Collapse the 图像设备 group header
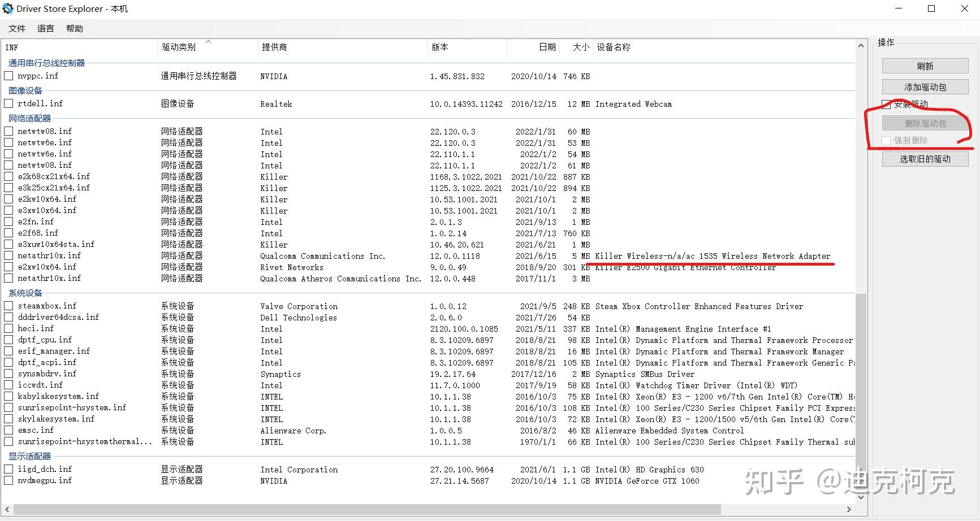 pyautogui.click(x=25, y=90)
